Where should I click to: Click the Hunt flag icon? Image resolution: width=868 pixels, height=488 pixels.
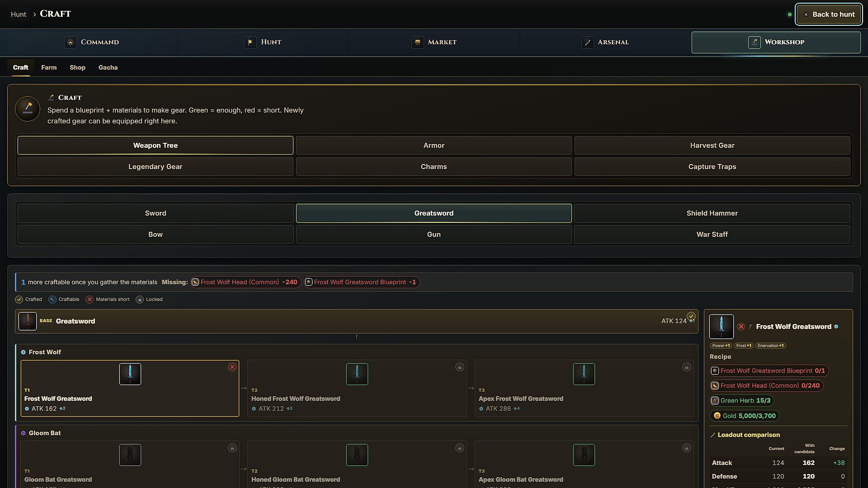[x=250, y=42]
